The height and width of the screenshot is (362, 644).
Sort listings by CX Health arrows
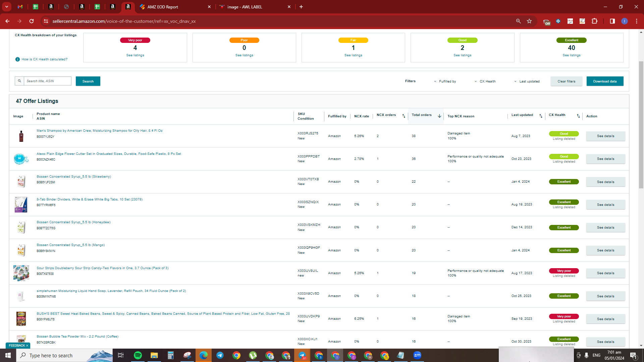tap(578, 116)
